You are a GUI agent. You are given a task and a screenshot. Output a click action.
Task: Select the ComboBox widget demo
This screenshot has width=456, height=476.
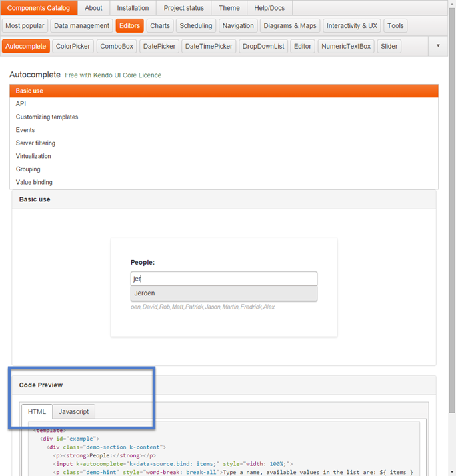click(x=117, y=47)
